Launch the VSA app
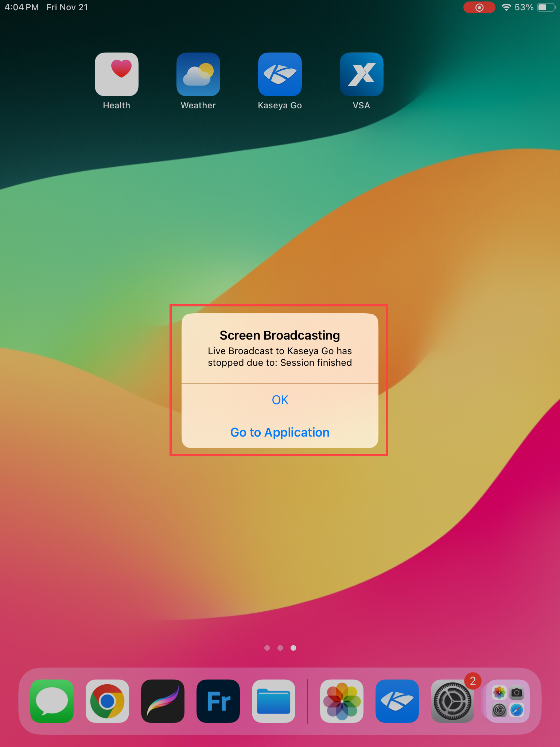 tap(361, 74)
